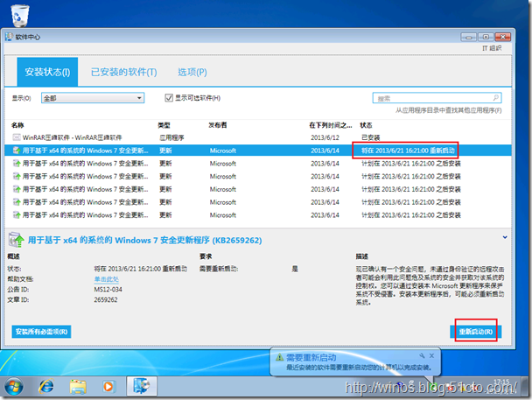Click Software Center taskbar button
The image size is (532, 400).
tap(142, 386)
